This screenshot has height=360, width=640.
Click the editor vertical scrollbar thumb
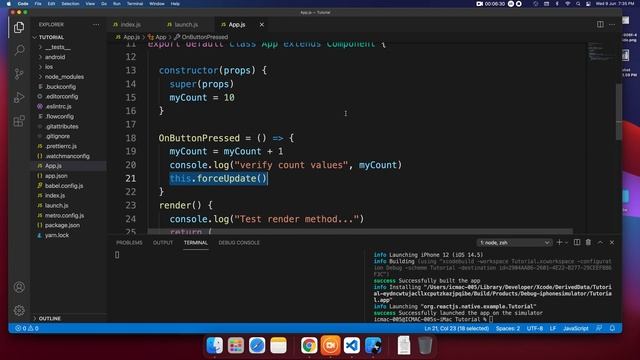click(x=619, y=111)
